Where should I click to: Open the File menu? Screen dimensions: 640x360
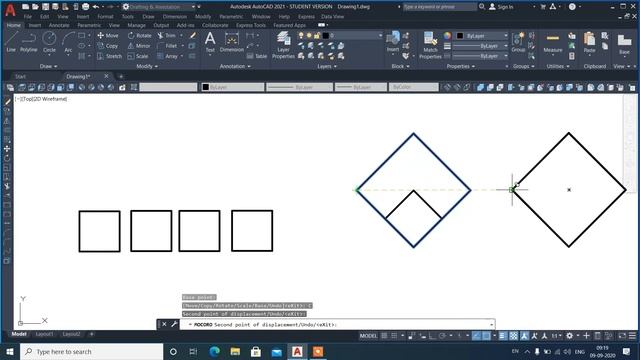[27, 17]
